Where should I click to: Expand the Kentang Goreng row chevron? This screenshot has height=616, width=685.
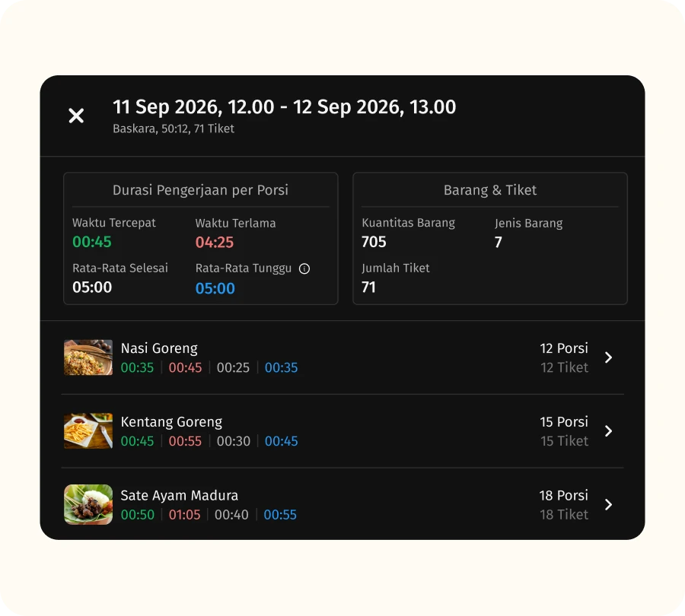(x=608, y=431)
